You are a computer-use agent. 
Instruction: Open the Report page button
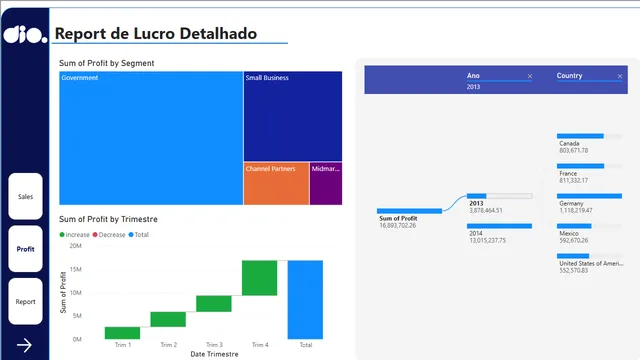tap(25, 301)
